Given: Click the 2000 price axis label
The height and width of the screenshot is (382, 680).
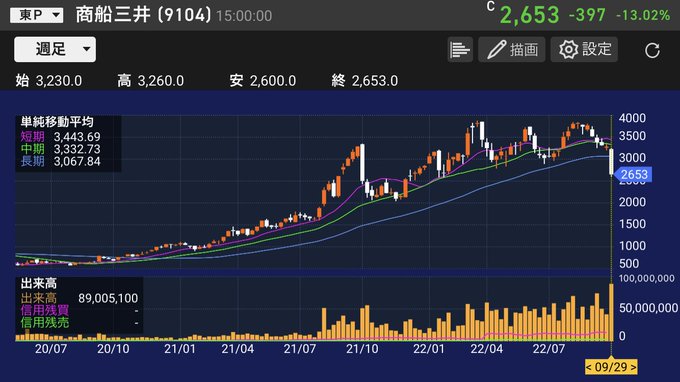Looking at the screenshot, I should [x=632, y=202].
